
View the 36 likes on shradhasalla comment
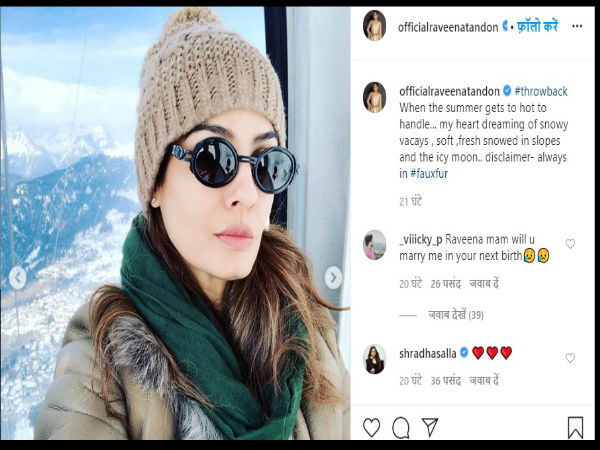(445, 381)
